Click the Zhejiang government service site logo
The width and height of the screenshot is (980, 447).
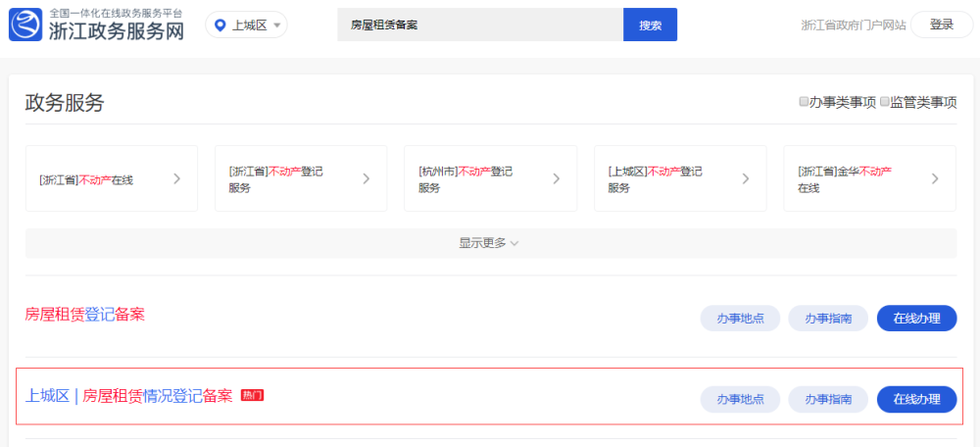point(96,25)
